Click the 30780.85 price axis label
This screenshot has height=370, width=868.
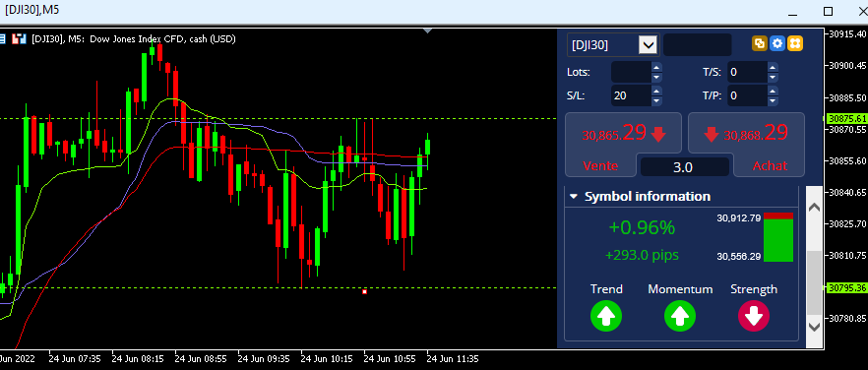(x=847, y=319)
